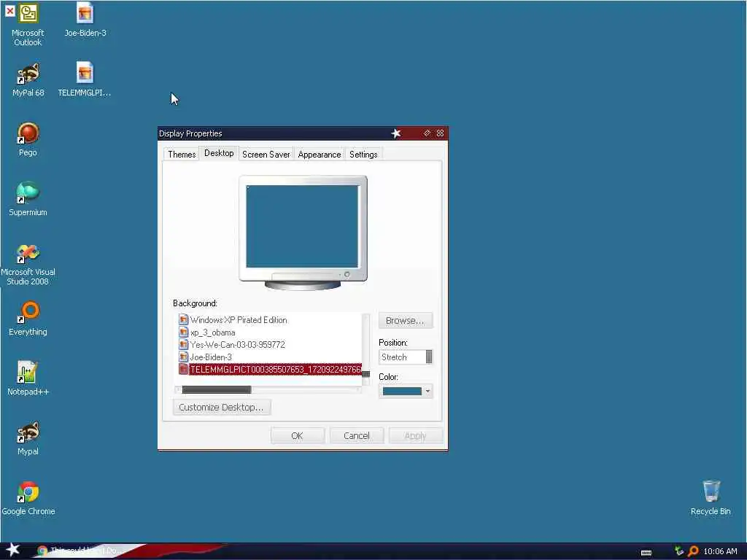
Task: Click the Cancel button
Action: (356, 436)
